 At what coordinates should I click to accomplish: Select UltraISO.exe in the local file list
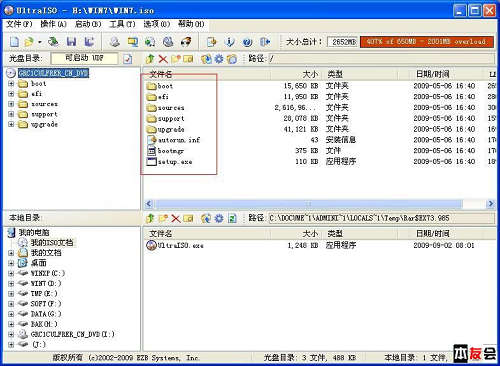tap(175, 246)
